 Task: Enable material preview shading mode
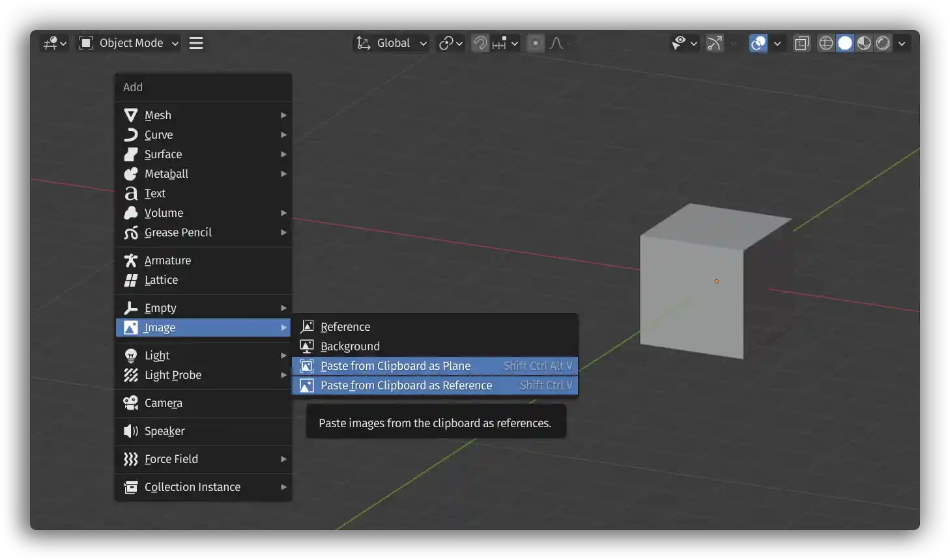tap(864, 43)
